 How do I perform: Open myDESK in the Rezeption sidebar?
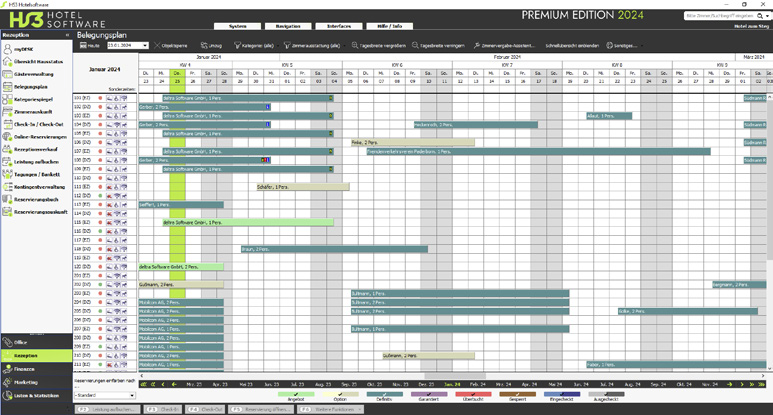pos(24,49)
